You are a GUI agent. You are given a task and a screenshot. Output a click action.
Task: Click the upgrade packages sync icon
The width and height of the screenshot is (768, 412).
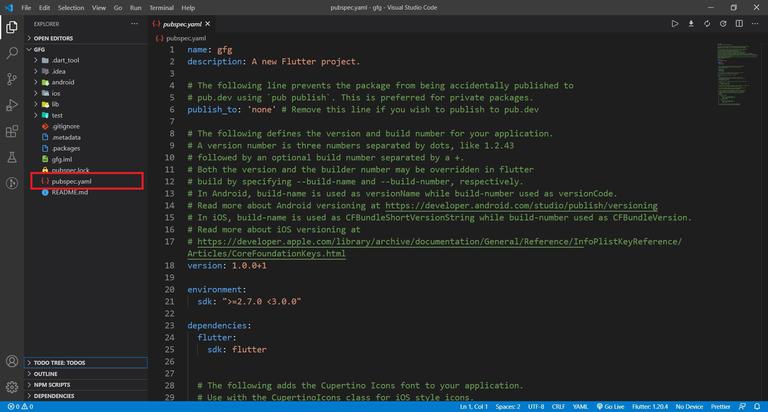[707, 24]
